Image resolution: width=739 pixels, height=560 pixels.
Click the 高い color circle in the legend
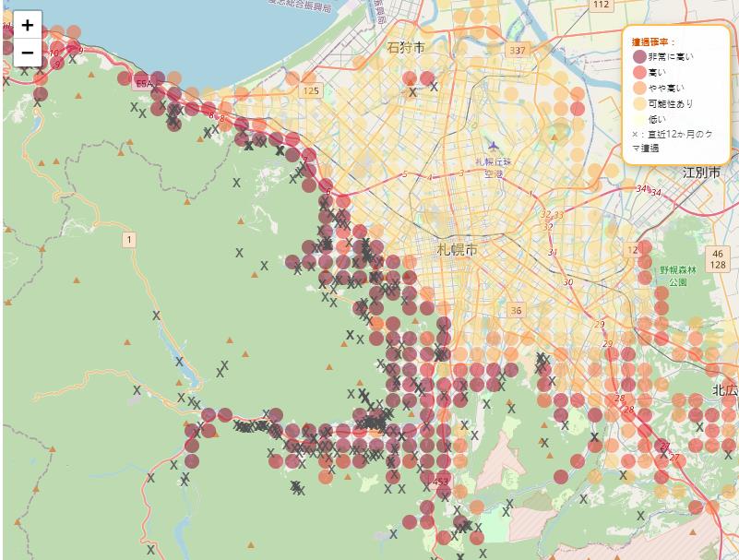tap(639, 73)
